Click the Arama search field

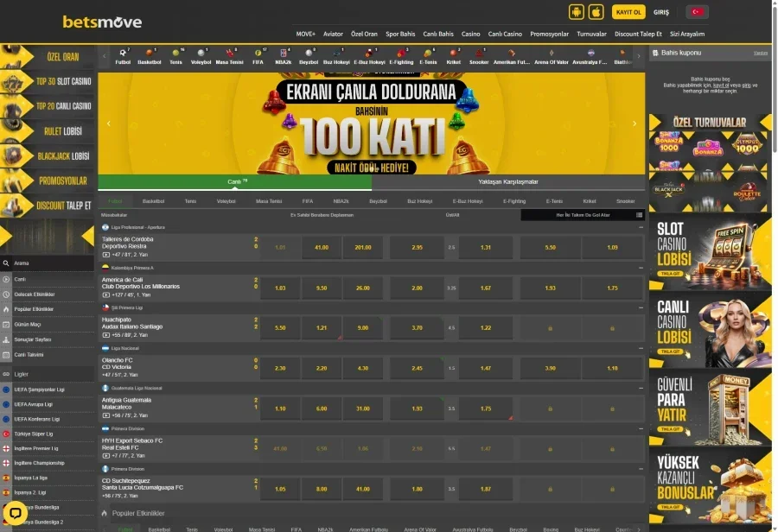point(48,263)
